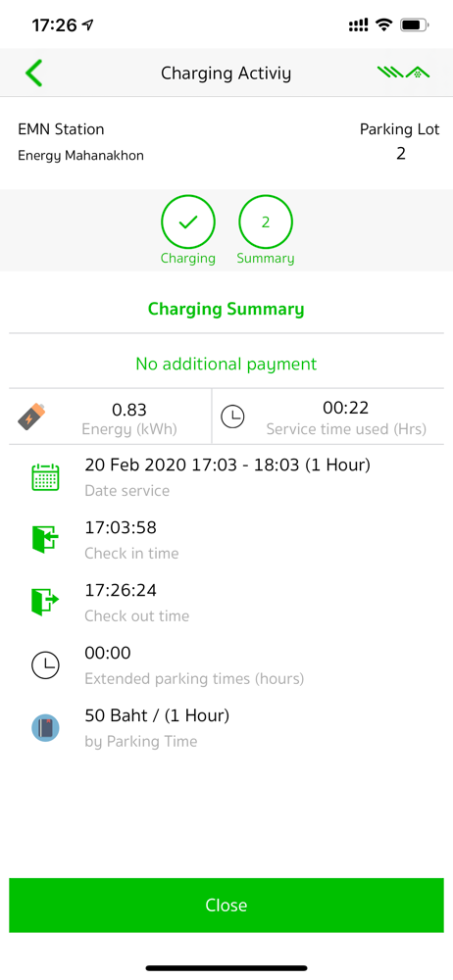Tap the No additional payment text
The height and width of the screenshot is (980, 453).
pos(226,364)
